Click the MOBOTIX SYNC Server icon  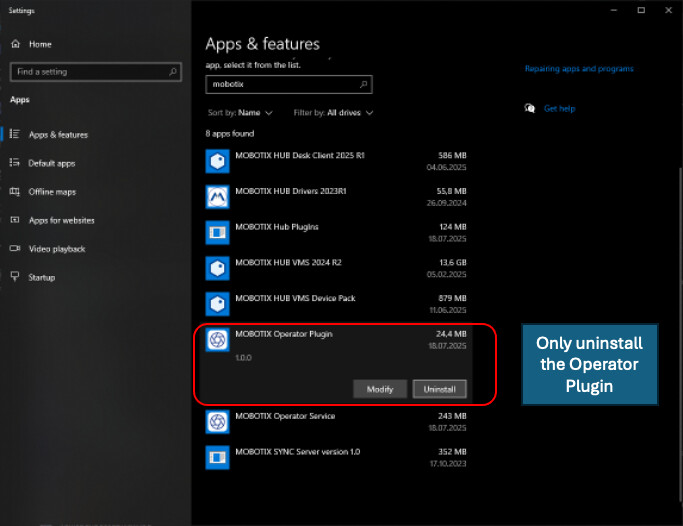(217, 458)
